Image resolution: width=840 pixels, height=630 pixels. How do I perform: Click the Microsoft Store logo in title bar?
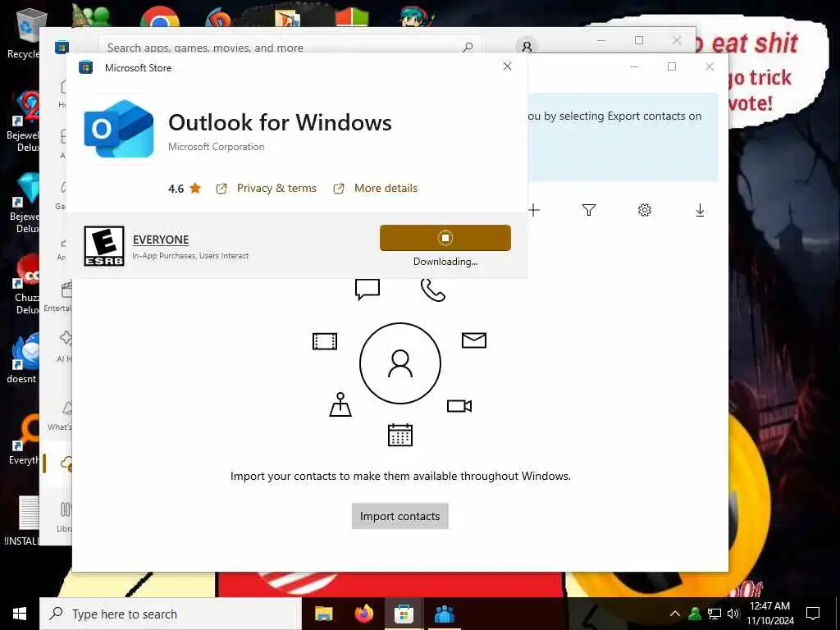[x=62, y=47]
